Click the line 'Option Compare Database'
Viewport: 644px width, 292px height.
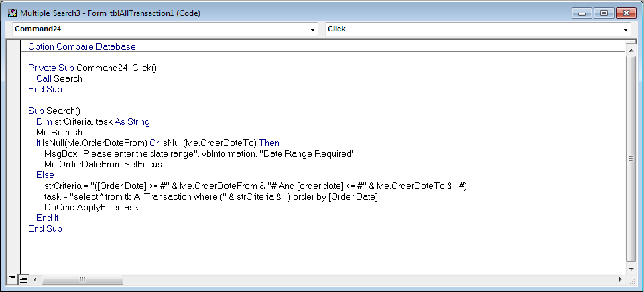click(82, 46)
